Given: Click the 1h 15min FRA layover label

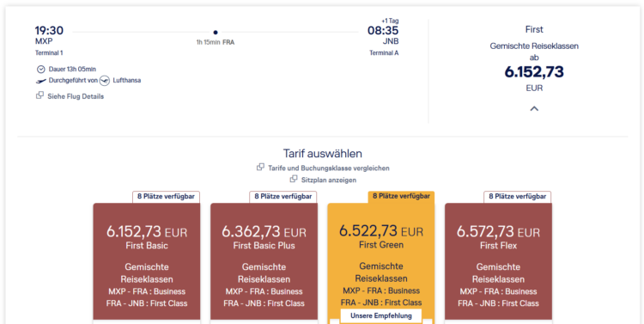Looking at the screenshot, I should [x=216, y=42].
